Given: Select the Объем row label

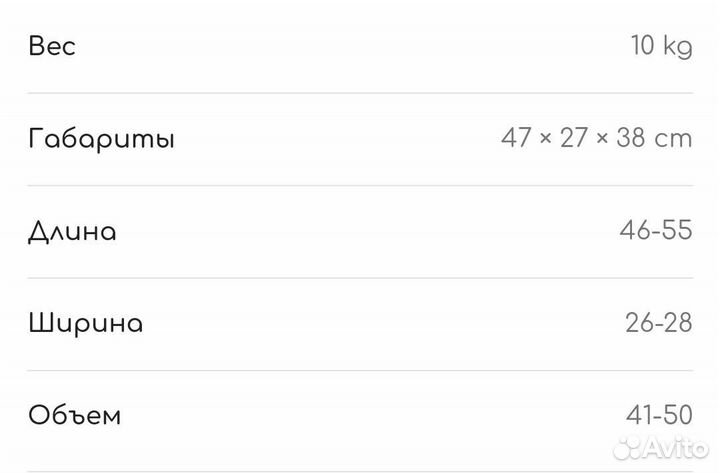Looking at the screenshot, I should [75, 416].
